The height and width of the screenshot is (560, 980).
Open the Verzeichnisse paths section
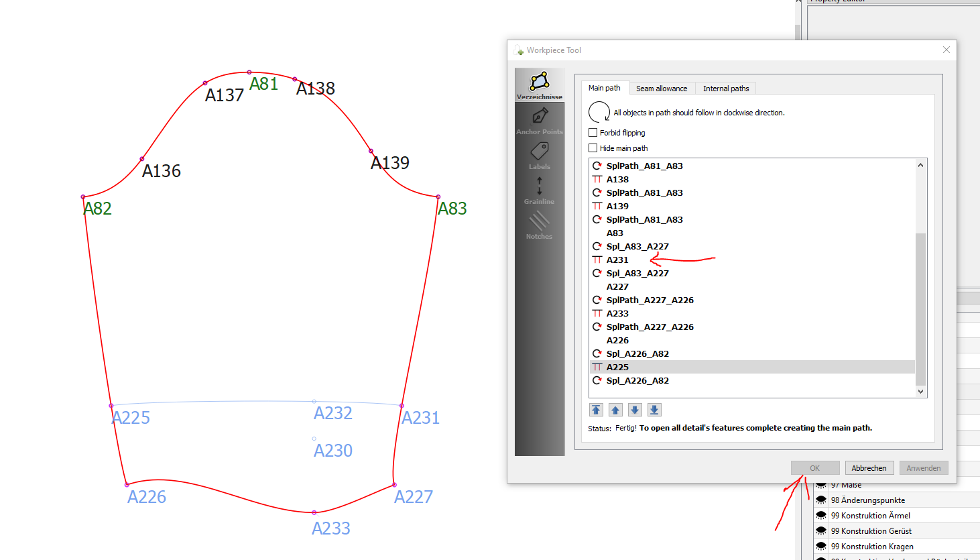click(x=540, y=85)
